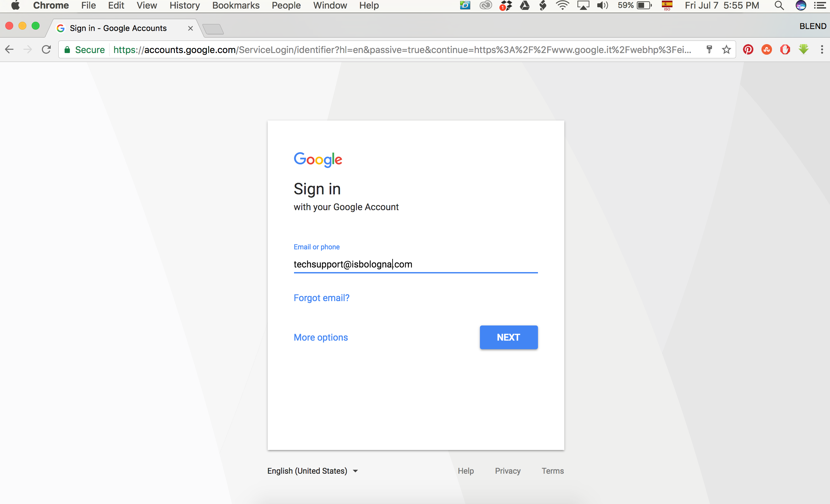Click the Creative Cloud menu bar icon
Screen dimensions: 830x504
(486, 5)
